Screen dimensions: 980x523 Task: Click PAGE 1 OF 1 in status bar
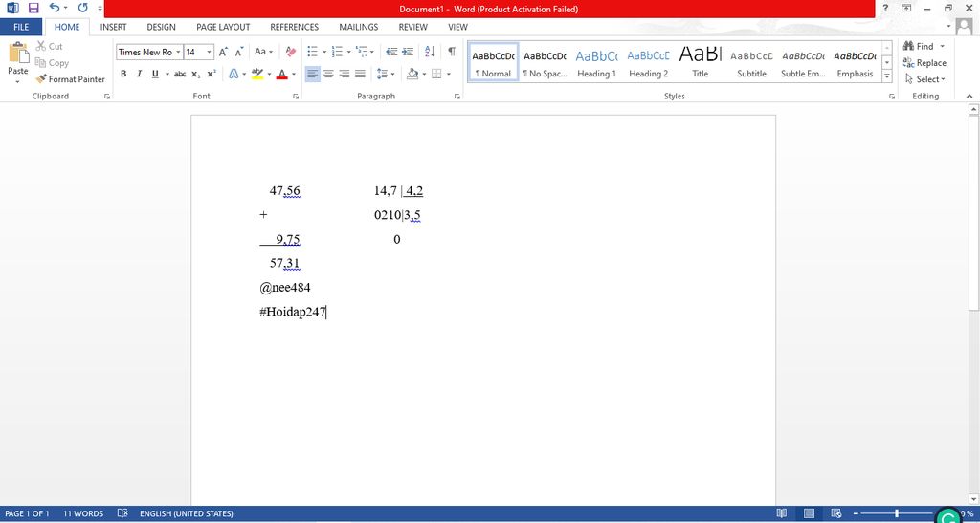click(x=28, y=513)
